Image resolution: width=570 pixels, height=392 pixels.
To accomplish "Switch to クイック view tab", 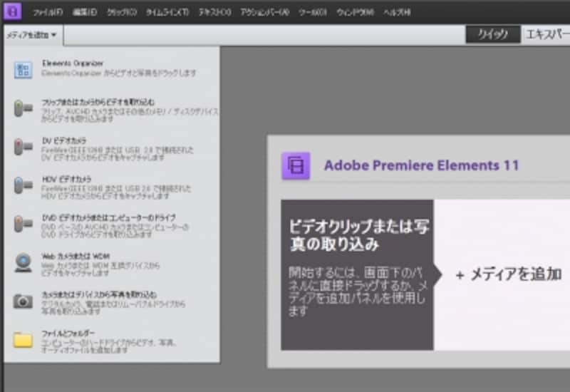I will point(493,34).
